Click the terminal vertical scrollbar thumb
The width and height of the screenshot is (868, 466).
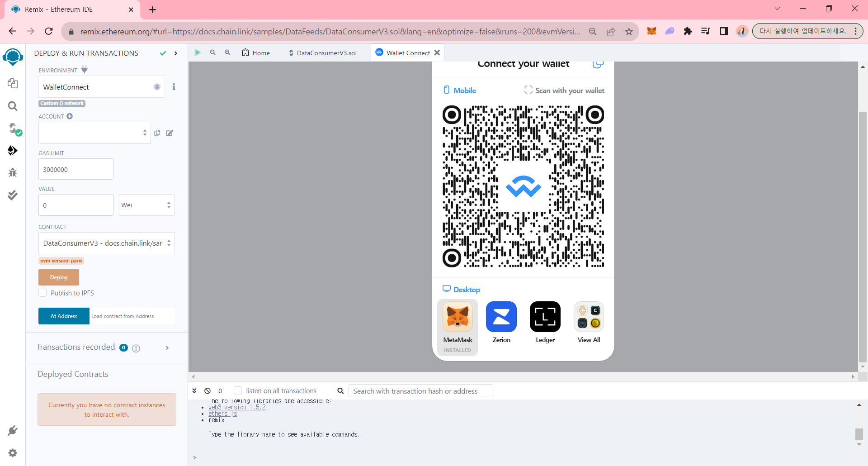tap(859, 434)
